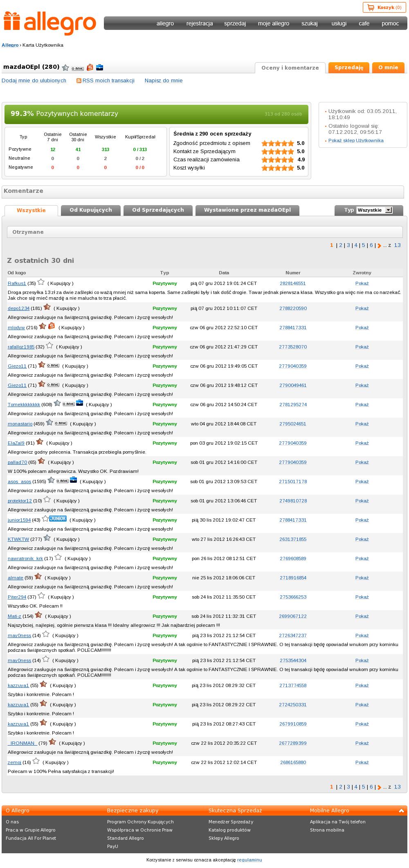409x868 pixels.
Task: Switch to the Od Kupujących tab
Action: (x=91, y=210)
